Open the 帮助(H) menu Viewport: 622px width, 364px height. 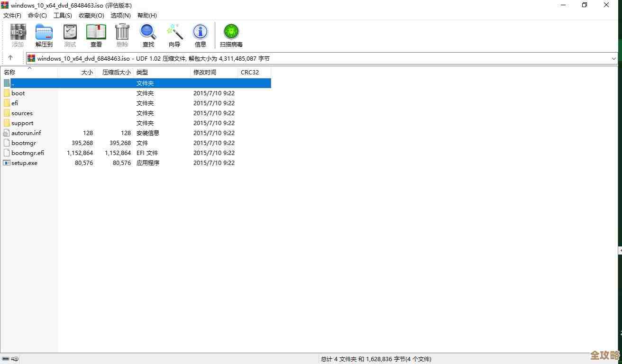pyautogui.click(x=147, y=15)
